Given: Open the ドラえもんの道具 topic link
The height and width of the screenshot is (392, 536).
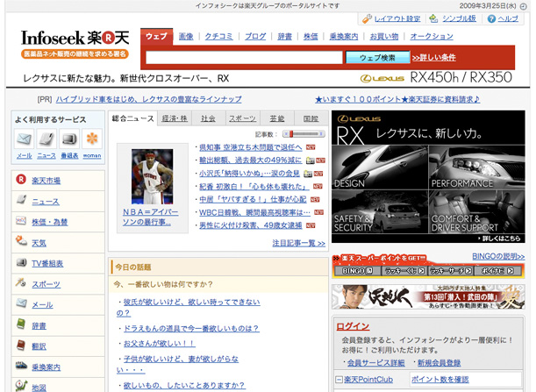Looking at the screenshot, I should 190,329.
